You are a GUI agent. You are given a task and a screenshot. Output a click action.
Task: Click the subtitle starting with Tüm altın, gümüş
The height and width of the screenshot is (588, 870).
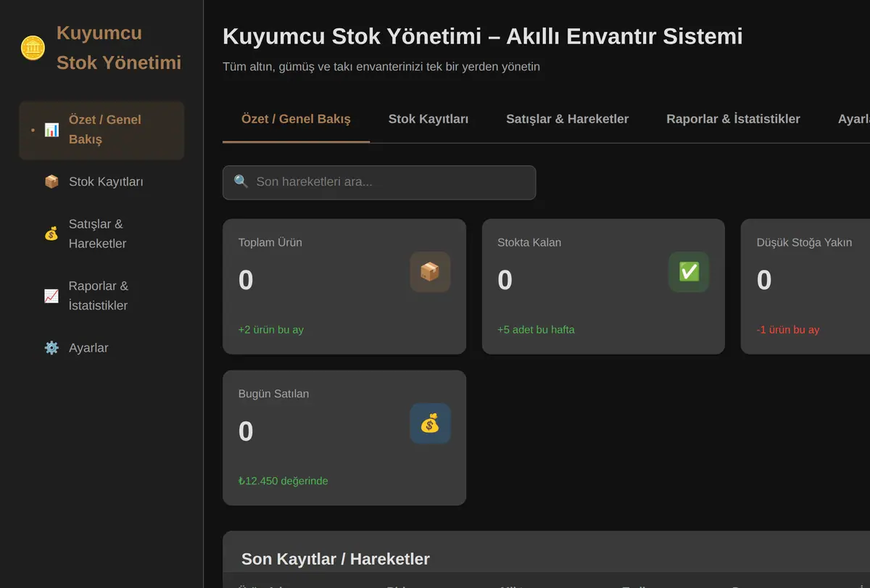pyautogui.click(x=381, y=67)
